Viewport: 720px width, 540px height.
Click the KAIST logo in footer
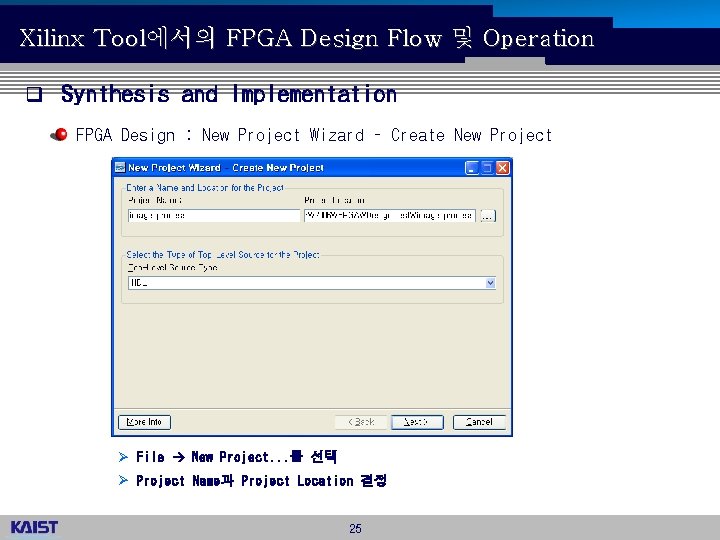(x=34, y=527)
